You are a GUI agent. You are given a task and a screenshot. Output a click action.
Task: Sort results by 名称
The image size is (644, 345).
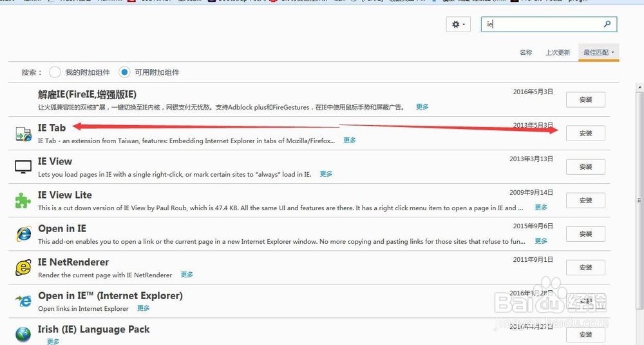pyautogui.click(x=526, y=53)
